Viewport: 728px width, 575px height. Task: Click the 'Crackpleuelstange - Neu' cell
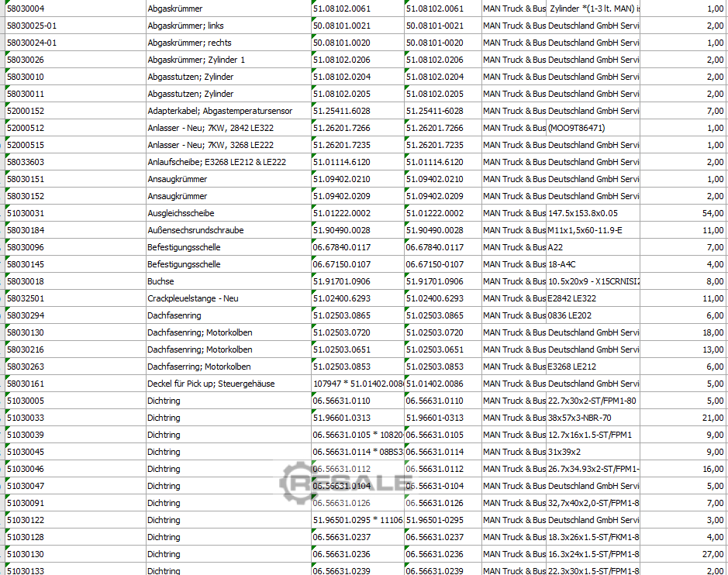(228, 298)
